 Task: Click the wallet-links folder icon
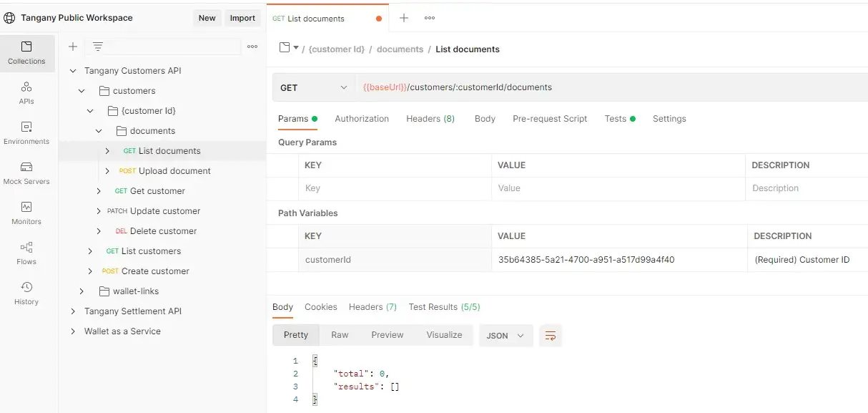[x=104, y=291]
